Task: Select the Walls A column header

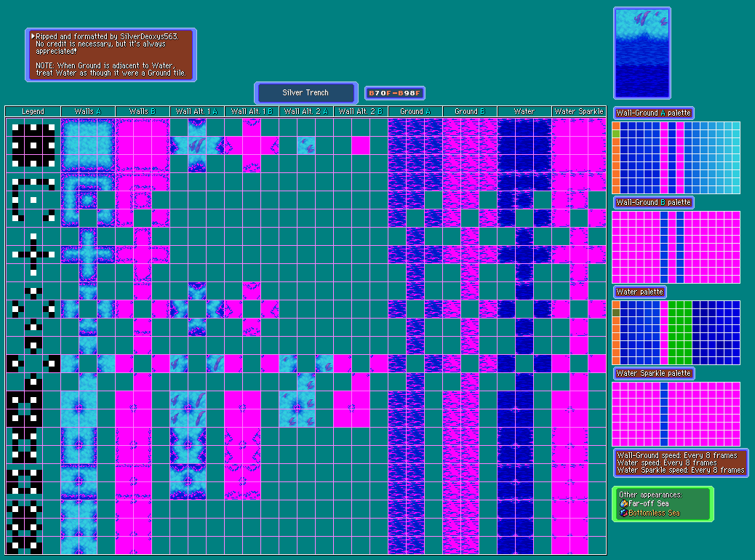Action: 88,111
